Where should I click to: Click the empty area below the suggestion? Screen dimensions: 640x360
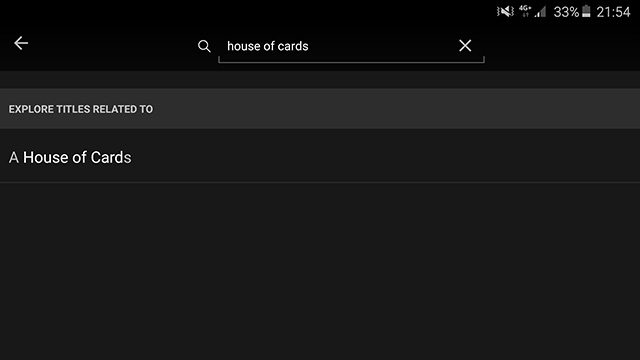point(320,271)
